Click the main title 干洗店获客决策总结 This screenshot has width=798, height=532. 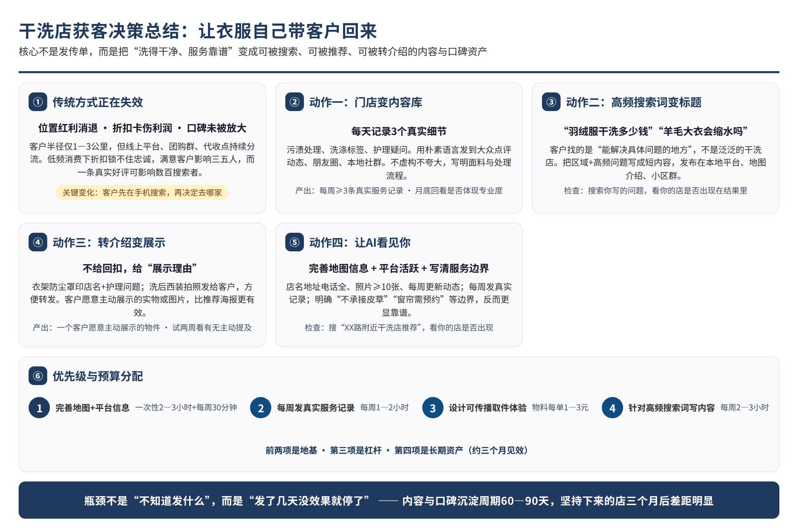click(198, 31)
